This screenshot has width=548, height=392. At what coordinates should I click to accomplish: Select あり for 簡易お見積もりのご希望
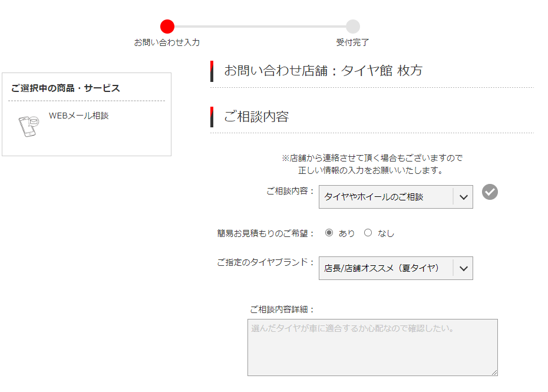tap(329, 233)
